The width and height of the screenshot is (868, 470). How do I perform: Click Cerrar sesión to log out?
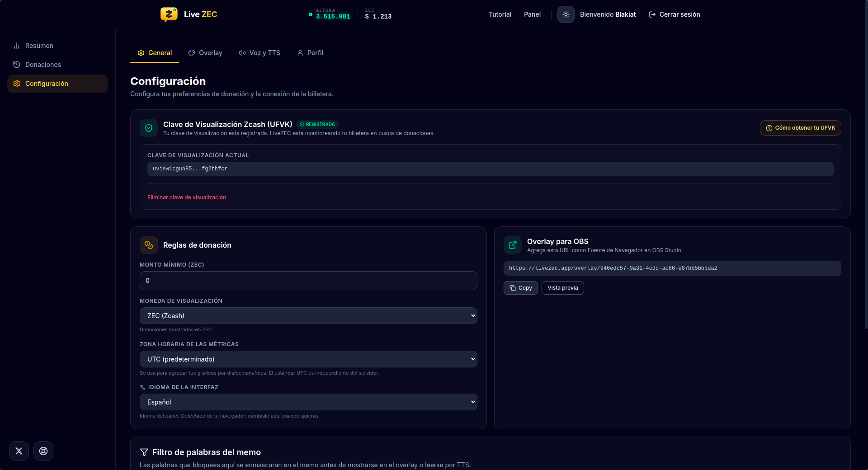click(x=675, y=14)
